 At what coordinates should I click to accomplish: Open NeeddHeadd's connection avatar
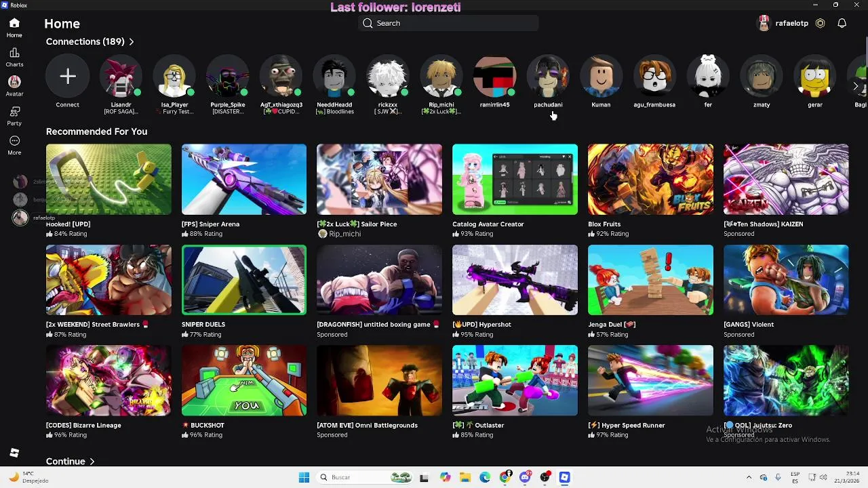[334, 77]
